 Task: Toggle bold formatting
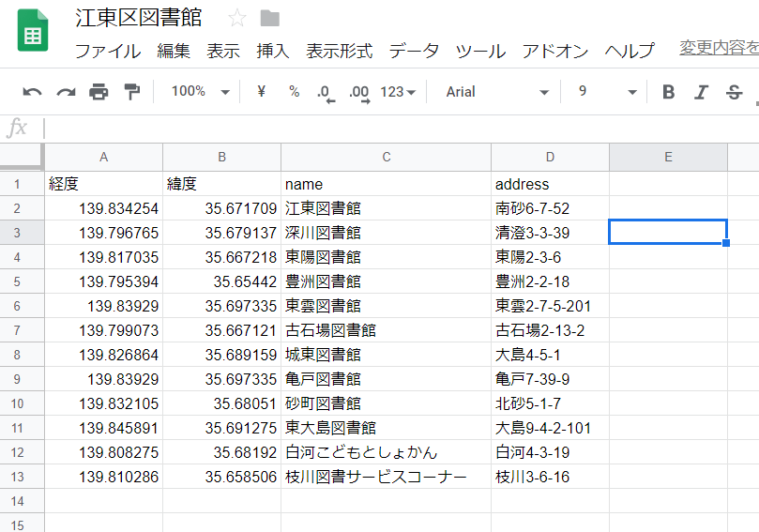tap(669, 92)
